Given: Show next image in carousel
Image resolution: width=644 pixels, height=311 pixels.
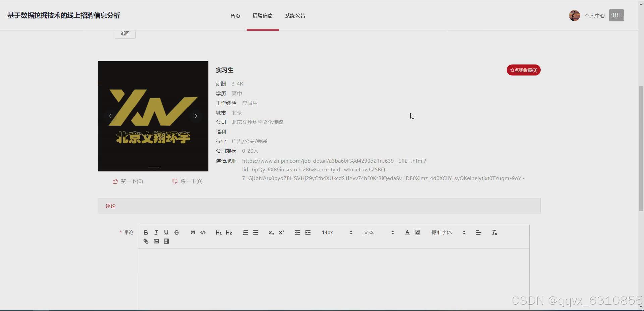Looking at the screenshot, I should coord(196,116).
